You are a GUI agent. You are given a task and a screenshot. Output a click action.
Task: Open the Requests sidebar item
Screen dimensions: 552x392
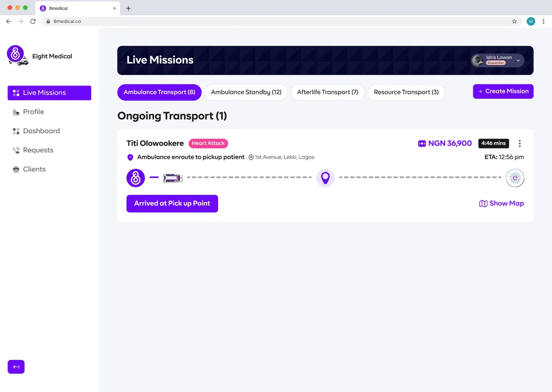(x=33, y=150)
